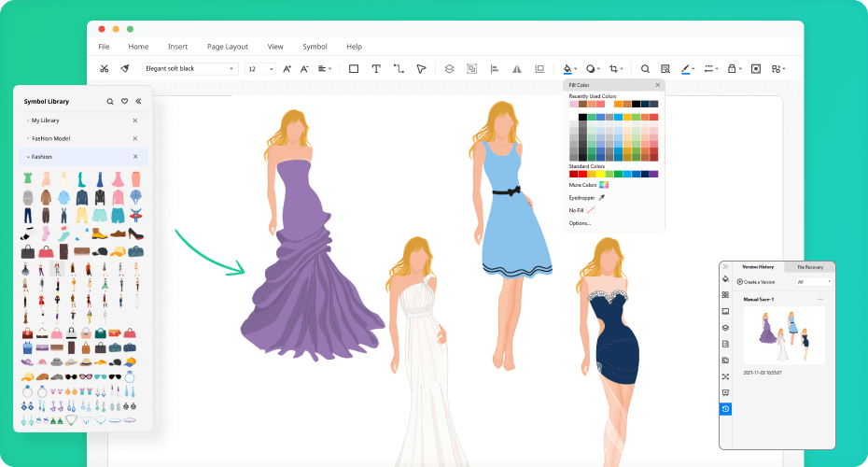
Task: Choose the purple standard color swatch
Action: pos(653,174)
